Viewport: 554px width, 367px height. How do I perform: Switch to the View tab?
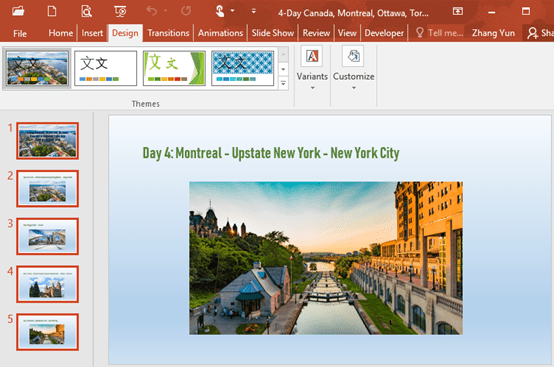347,33
